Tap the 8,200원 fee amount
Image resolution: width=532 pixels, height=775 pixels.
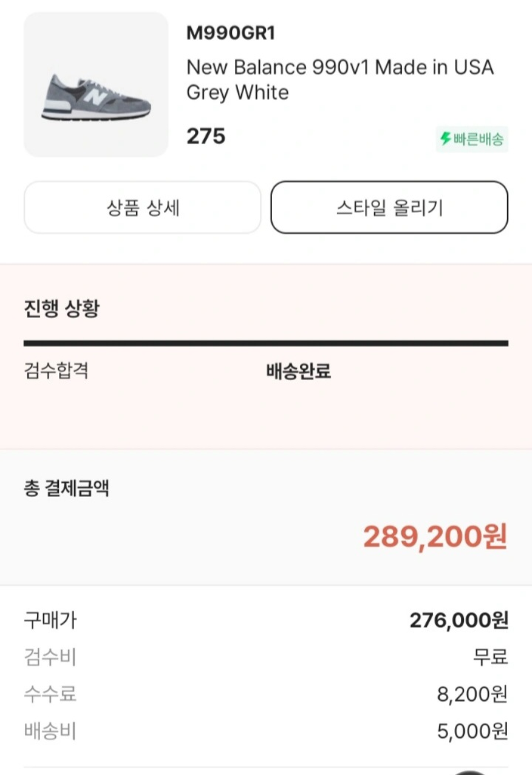pos(472,694)
